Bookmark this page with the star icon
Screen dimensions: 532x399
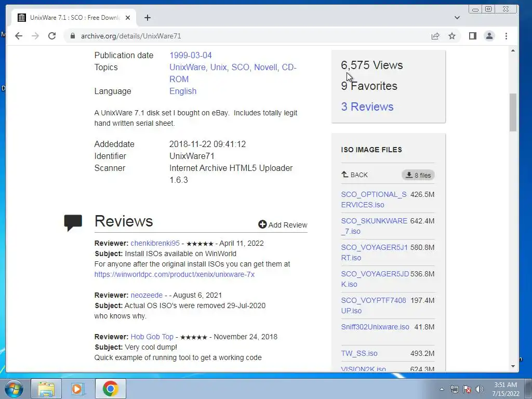point(452,36)
